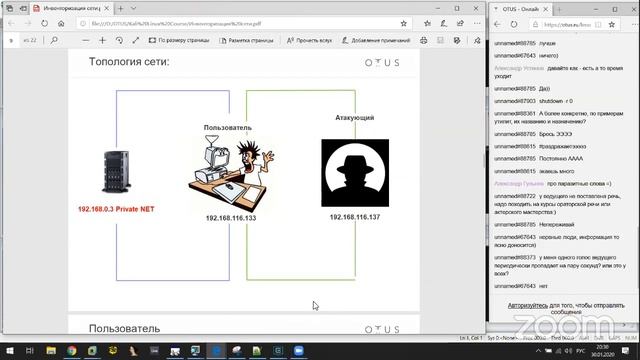The image size is (640, 360).
Task: Refresh the PDF window page
Action: (x=44, y=24)
